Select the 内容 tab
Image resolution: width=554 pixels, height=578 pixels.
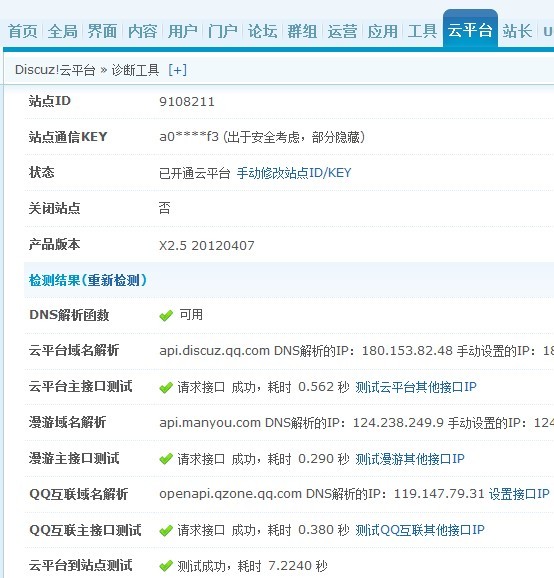tap(143, 31)
